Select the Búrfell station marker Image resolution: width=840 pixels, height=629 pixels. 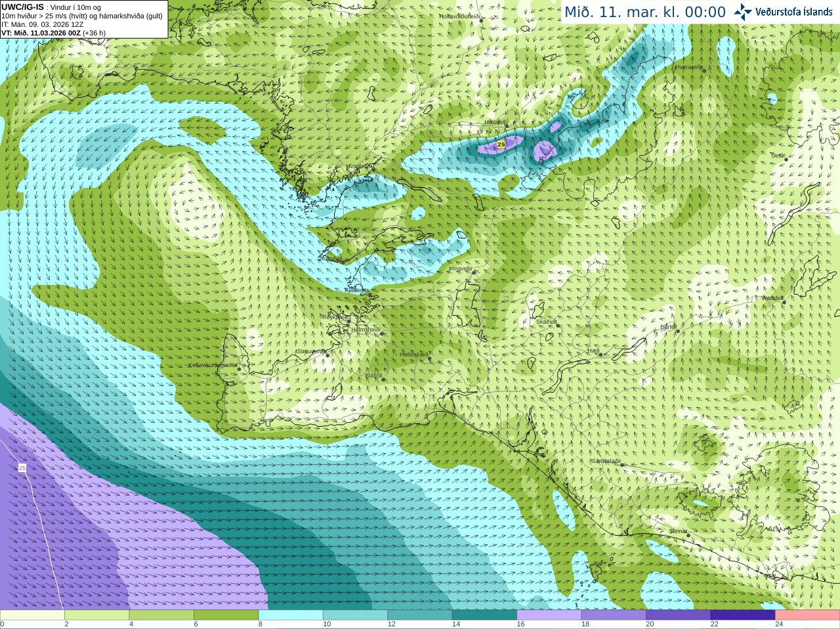[679, 330]
